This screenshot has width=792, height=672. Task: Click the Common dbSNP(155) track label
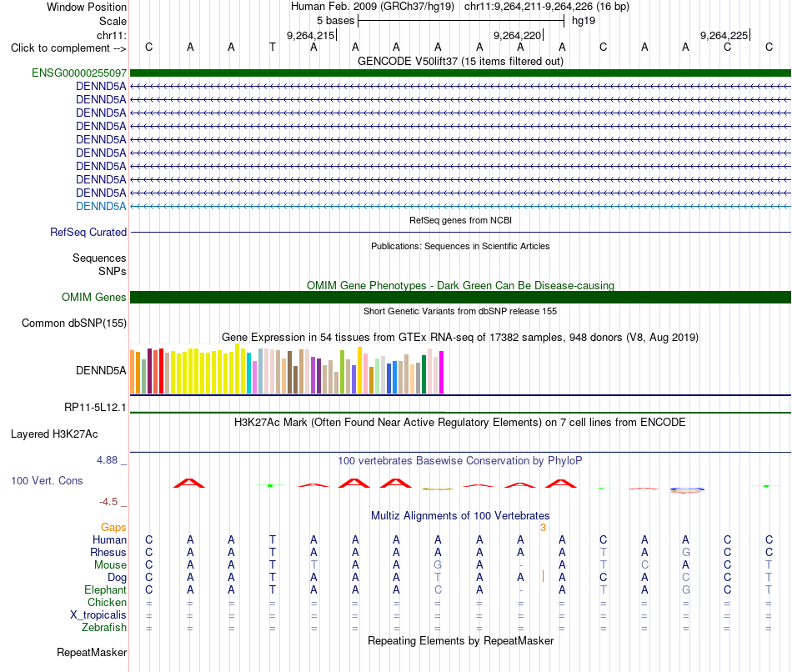click(74, 323)
